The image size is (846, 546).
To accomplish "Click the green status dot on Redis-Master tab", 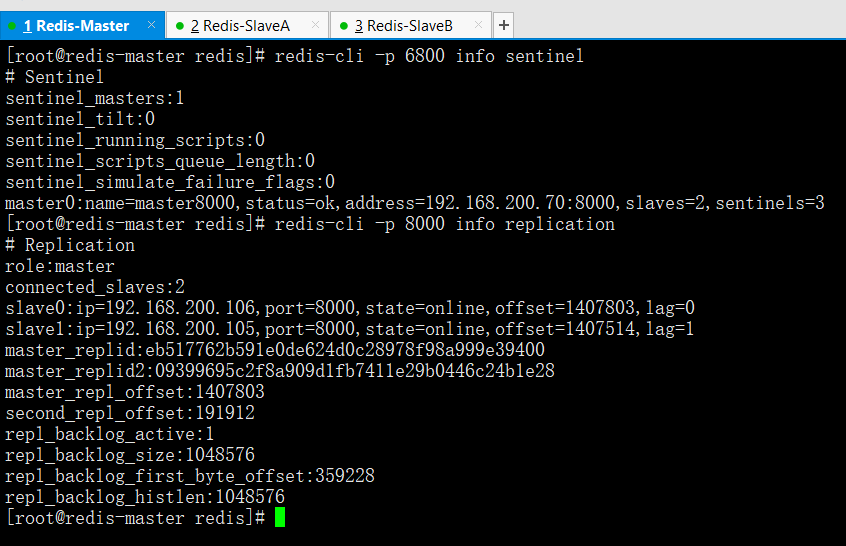I will 12,26.
